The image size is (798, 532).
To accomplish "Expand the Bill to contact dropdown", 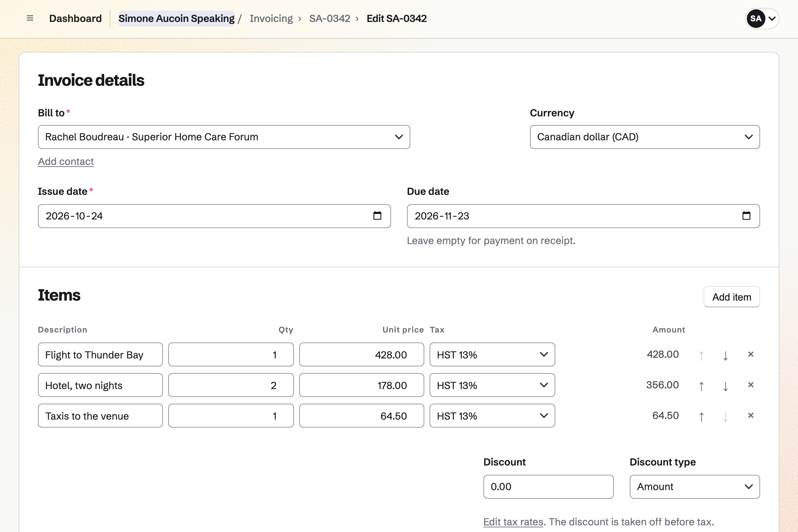I will (x=224, y=137).
